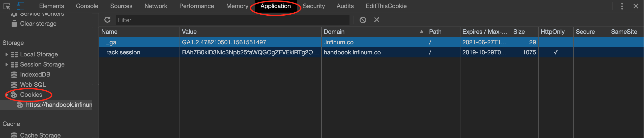This screenshot has width=644, height=138.
Task: Sort by the HttpOnly column header
Action: coord(556,32)
